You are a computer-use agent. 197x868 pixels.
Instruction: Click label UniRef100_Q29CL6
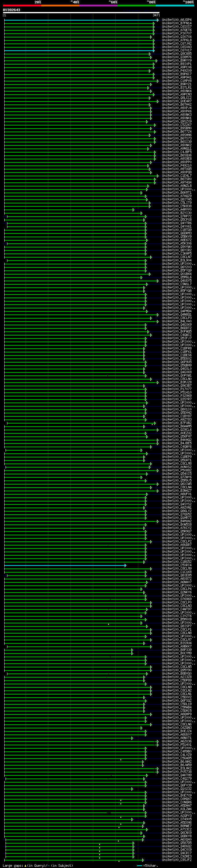tap(176, 430)
